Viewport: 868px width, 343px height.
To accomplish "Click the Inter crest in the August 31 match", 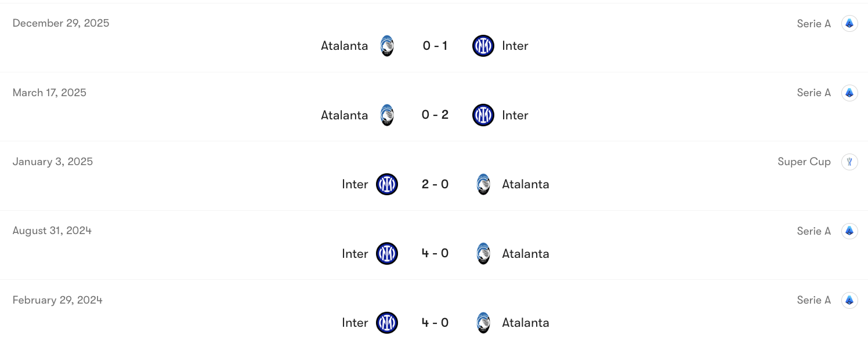I will click(x=386, y=253).
